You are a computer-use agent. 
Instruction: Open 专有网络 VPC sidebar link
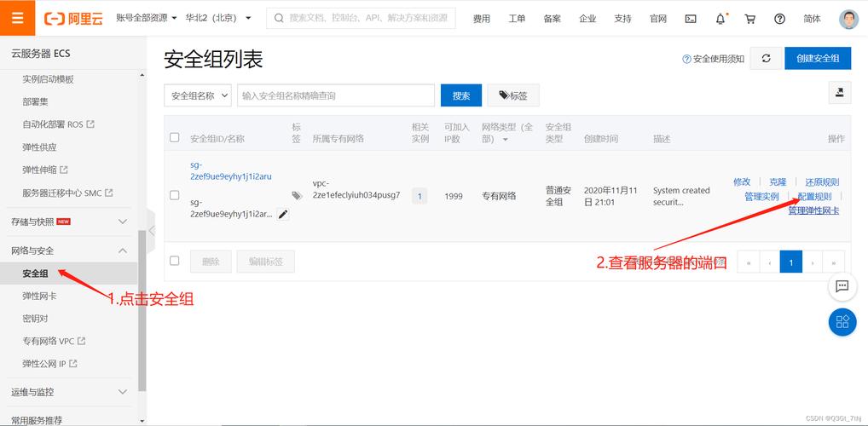point(54,342)
